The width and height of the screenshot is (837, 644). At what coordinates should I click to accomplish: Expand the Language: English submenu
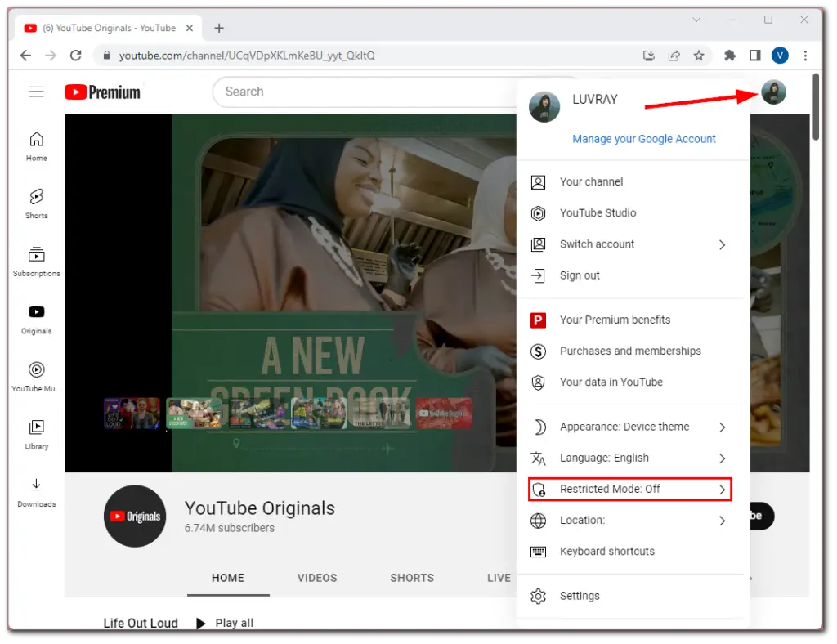tap(605, 458)
